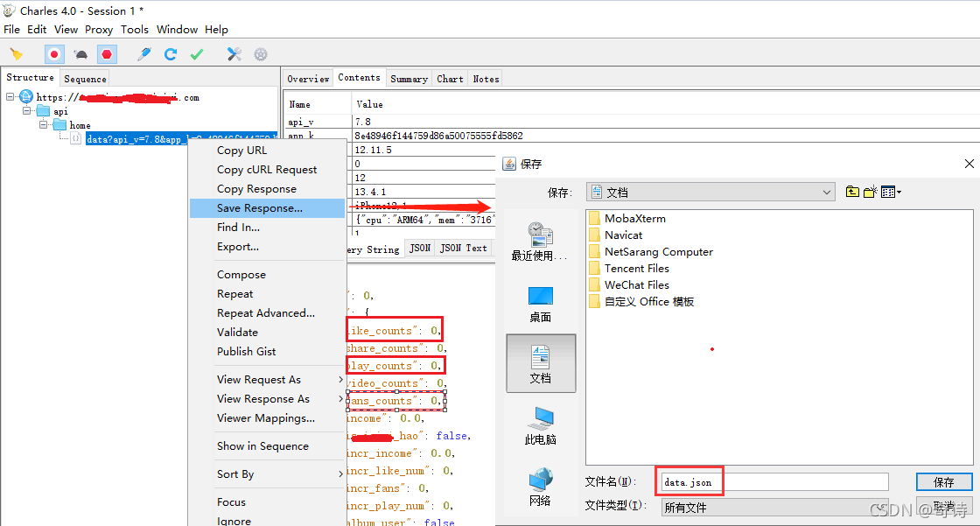Toggle breakpoints with the red hexagon icon
Image resolution: width=980 pixels, height=526 pixels.
[x=107, y=54]
